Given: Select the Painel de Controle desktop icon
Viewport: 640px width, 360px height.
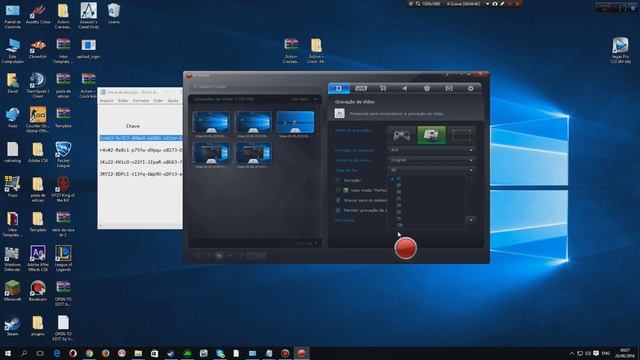Looking at the screenshot, I should (13, 16).
